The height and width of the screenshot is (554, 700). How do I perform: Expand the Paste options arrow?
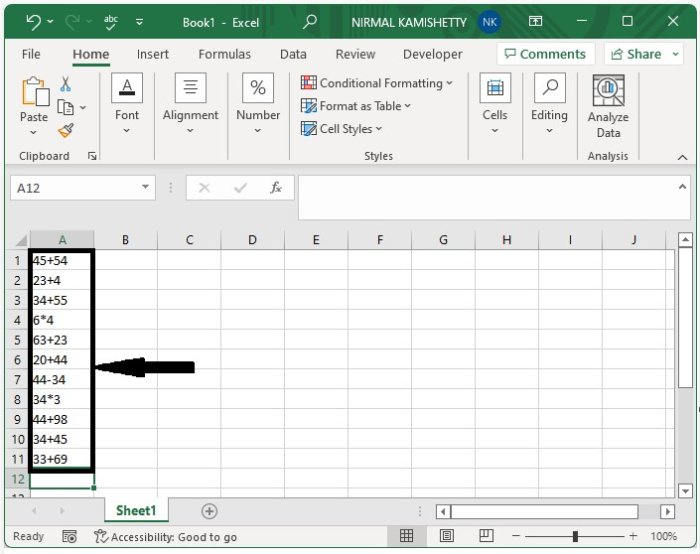33,132
